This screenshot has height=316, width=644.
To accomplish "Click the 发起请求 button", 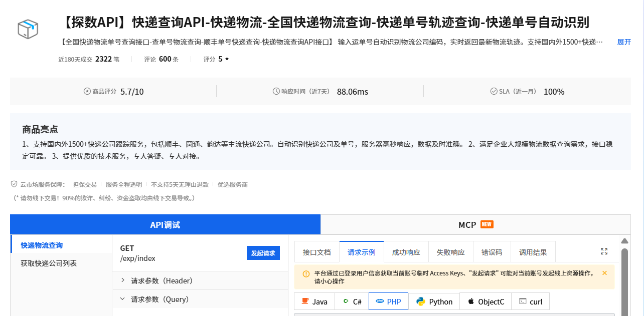I will pyautogui.click(x=263, y=253).
